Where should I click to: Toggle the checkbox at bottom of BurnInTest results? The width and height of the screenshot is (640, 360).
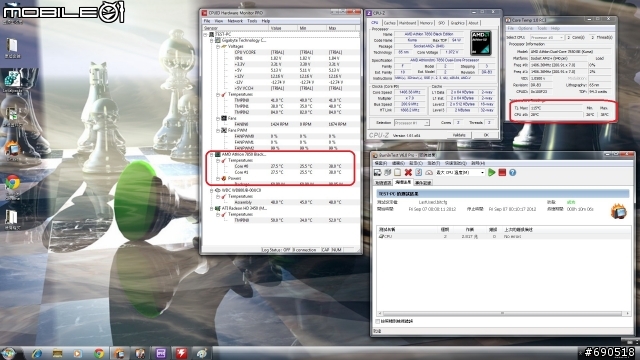click(378, 322)
